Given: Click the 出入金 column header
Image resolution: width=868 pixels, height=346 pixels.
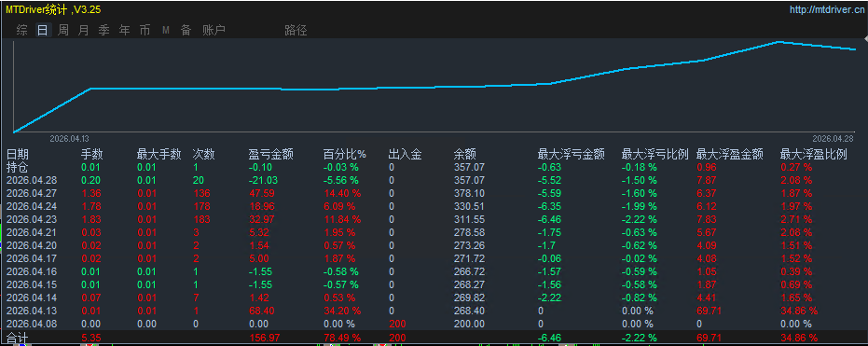Looking at the screenshot, I should pos(406,155).
